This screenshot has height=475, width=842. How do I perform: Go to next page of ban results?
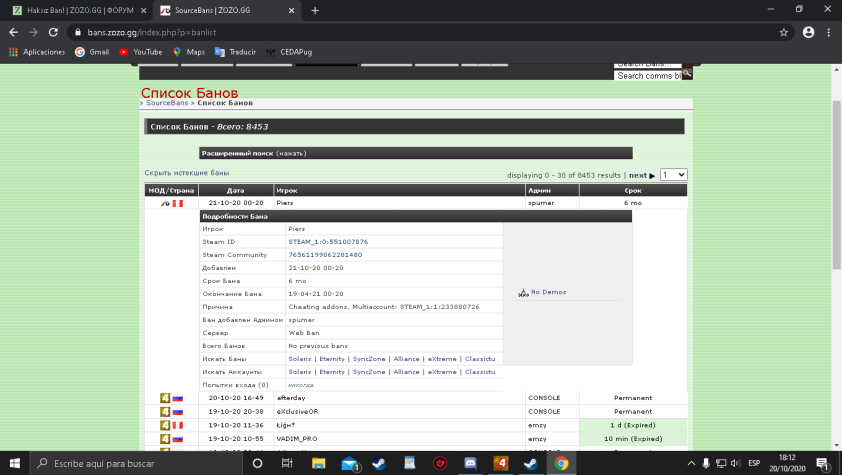[x=642, y=175]
